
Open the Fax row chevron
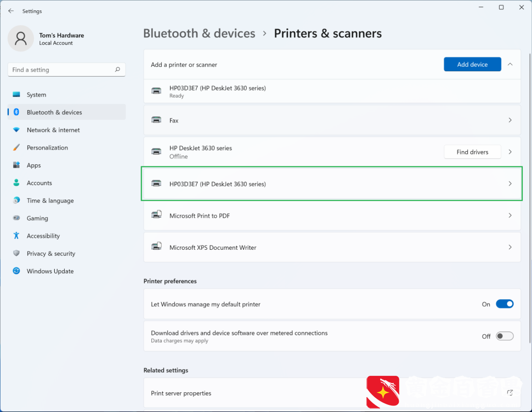point(510,120)
